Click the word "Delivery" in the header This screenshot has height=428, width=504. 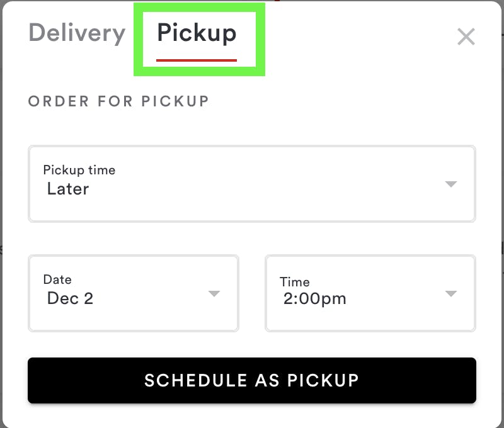pos(77,33)
